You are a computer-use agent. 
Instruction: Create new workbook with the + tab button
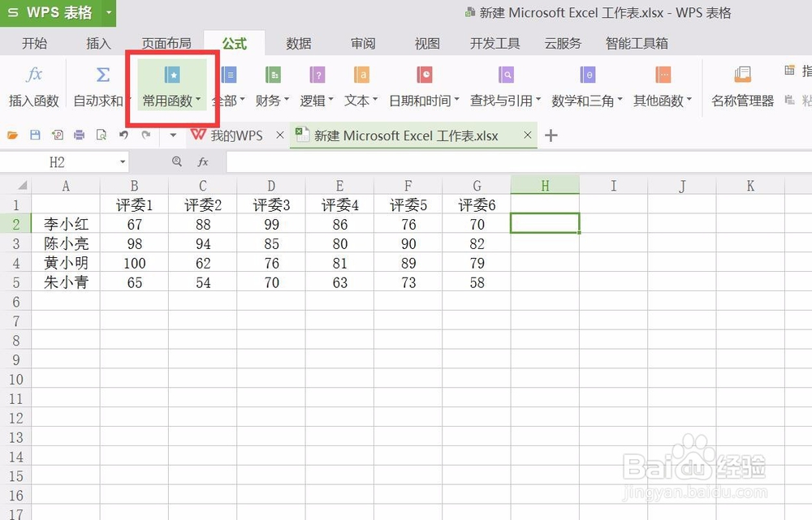click(x=551, y=136)
